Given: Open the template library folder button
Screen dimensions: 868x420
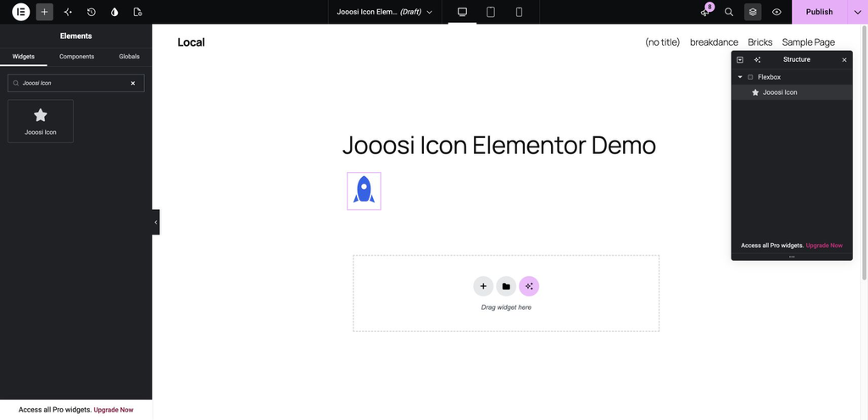Looking at the screenshot, I should point(506,286).
